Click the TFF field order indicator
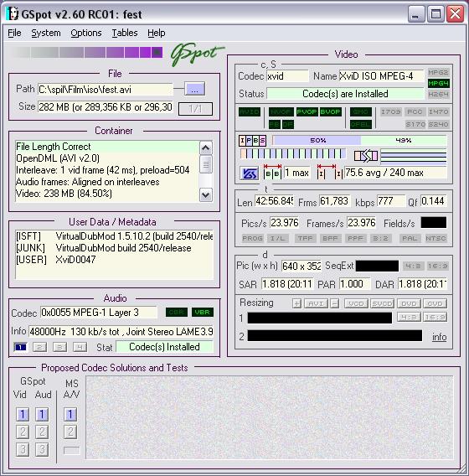Viewport: 469px width, 476px height. click(x=305, y=238)
